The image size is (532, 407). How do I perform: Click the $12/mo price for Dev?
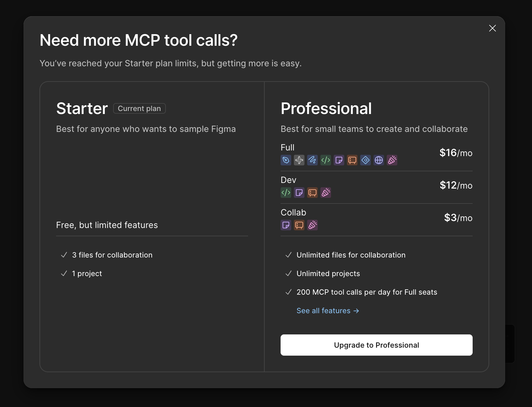(456, 185)
